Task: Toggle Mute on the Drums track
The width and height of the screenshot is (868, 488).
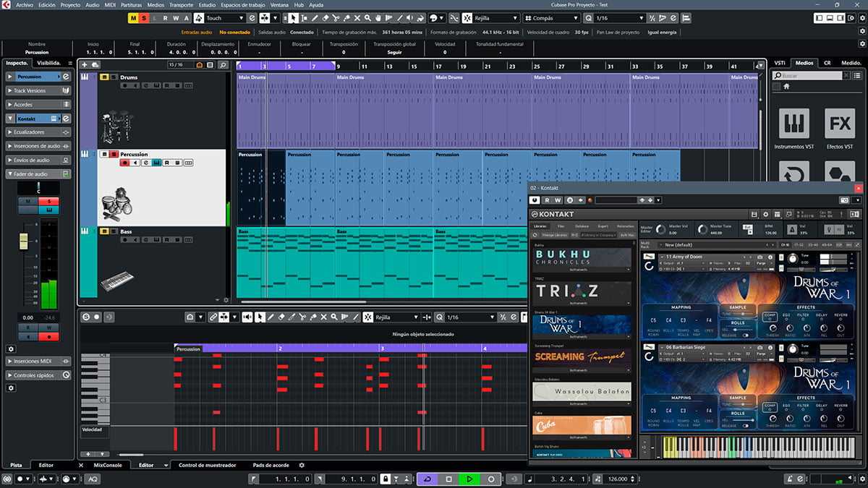Action: [x=104, y=77]
